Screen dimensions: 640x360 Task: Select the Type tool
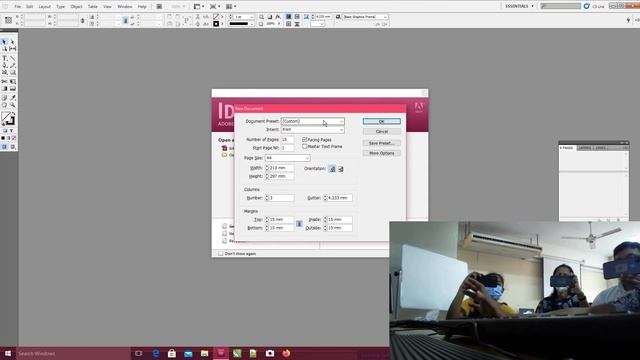tap(4, 58)
